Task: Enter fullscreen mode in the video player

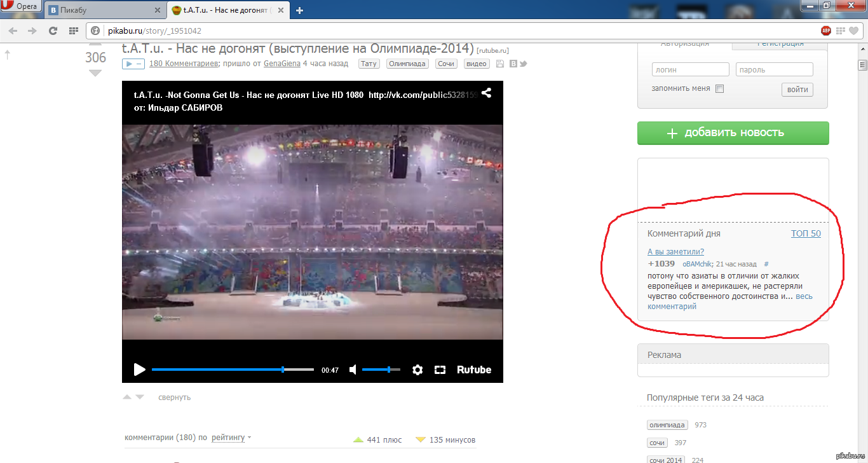Action: [x=440, y=370]
